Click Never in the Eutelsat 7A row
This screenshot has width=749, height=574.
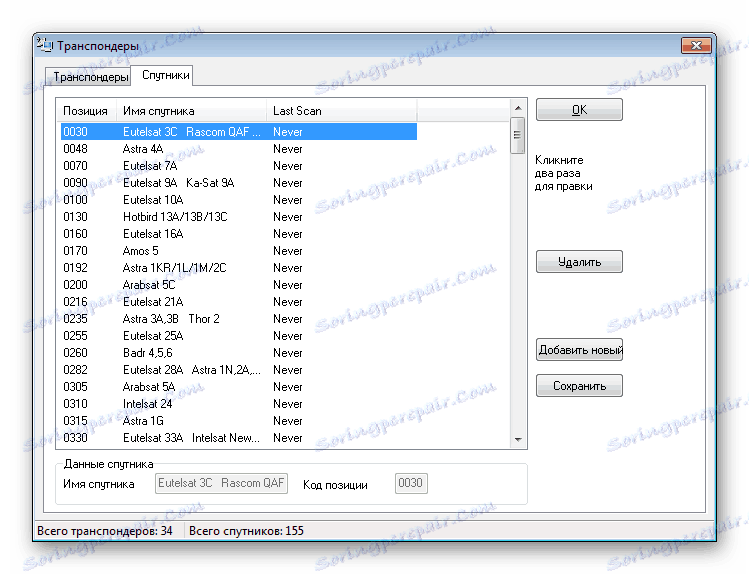click(288, 166)
